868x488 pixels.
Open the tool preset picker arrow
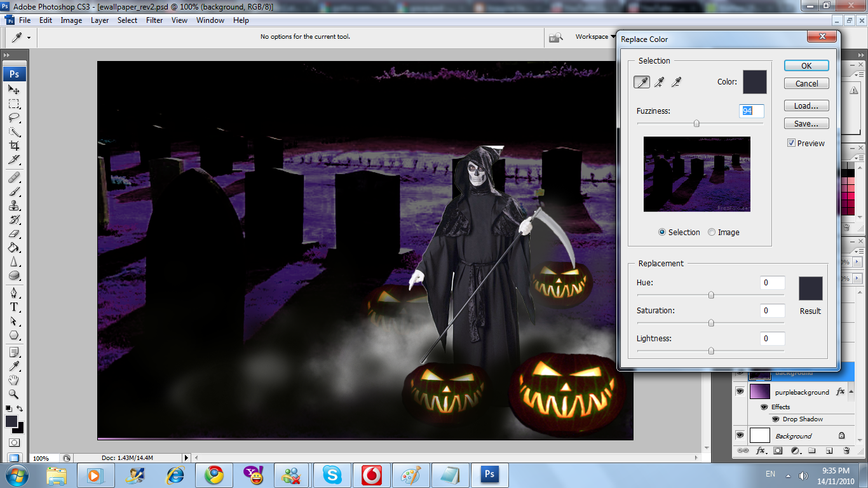point(29,37)
